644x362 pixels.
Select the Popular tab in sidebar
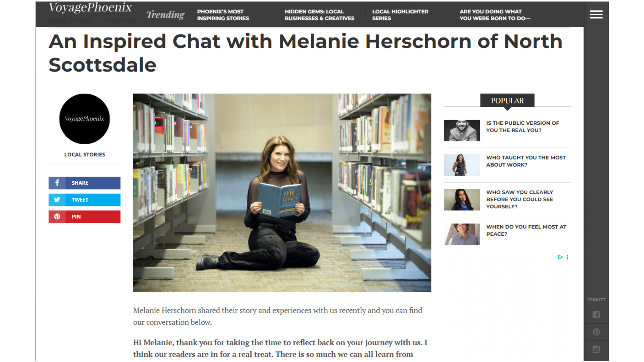pyautogui.click(x=507, y=101)
